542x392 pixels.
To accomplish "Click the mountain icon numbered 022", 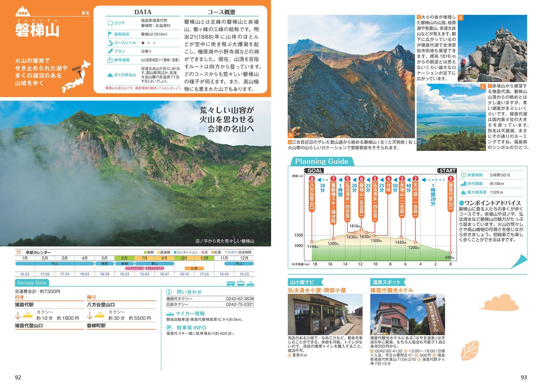I will coord(23,12).
